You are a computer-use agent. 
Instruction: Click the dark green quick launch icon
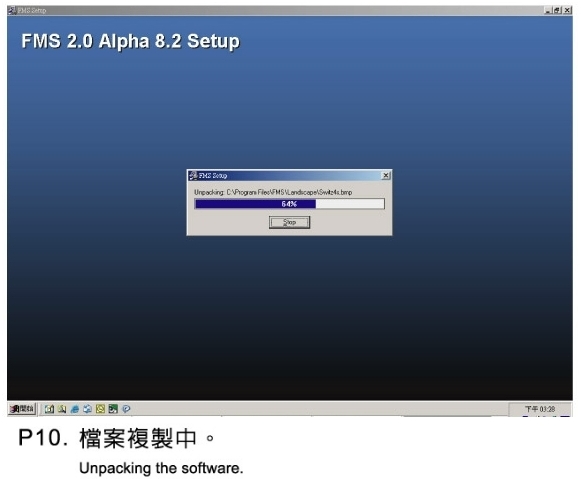[x=113, y=409]
